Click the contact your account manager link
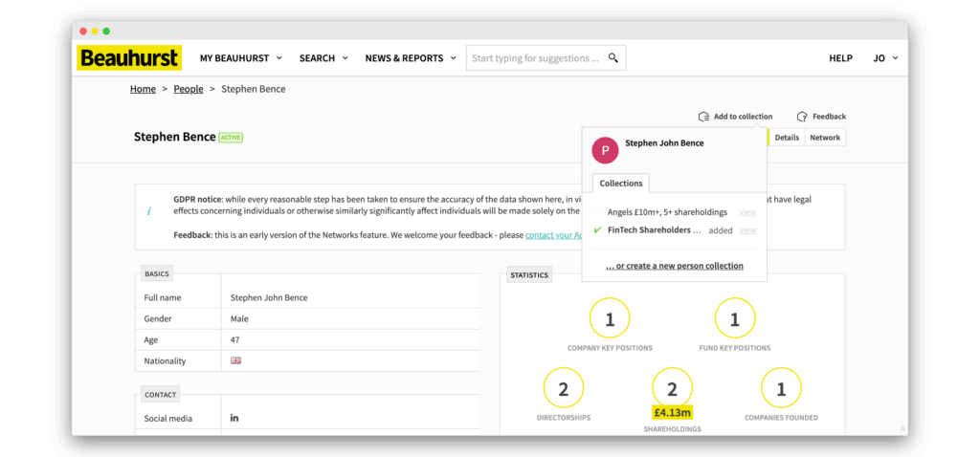Screen dimensions: 980x457 [553, 235]
